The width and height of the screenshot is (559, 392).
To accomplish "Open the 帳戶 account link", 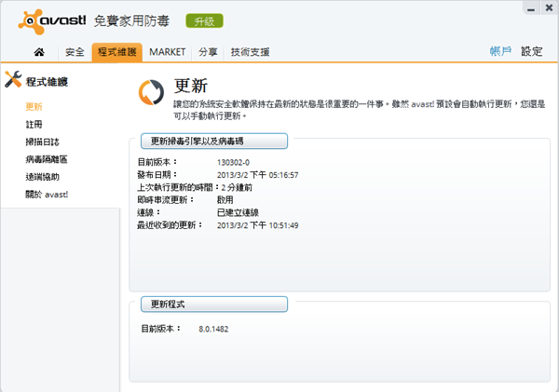I will point(500,51).
